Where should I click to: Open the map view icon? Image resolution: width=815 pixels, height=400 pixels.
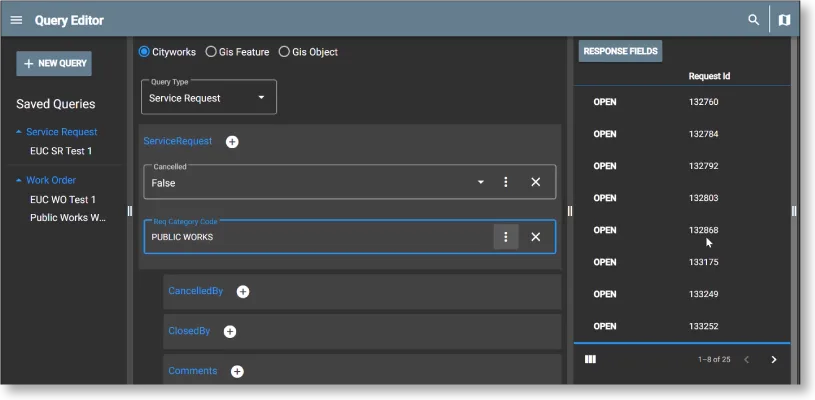tap(784, 20)
